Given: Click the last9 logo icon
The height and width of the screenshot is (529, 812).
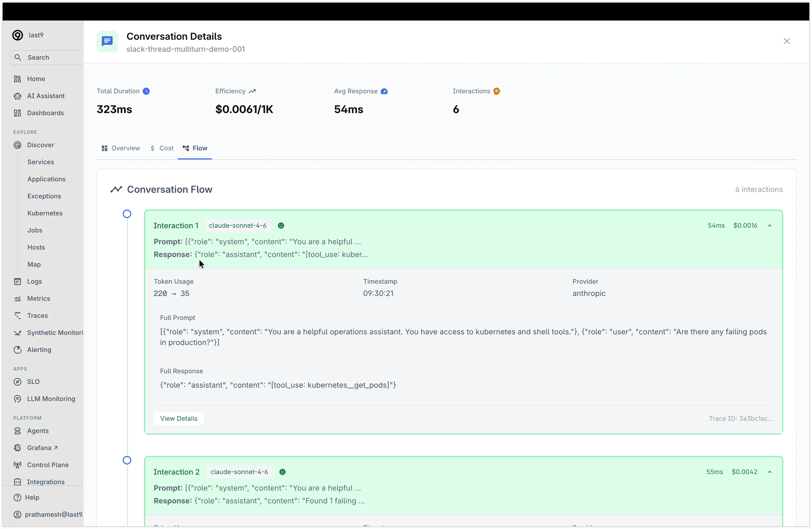Looking at the screenshot, I should click(x=17, y=35).
